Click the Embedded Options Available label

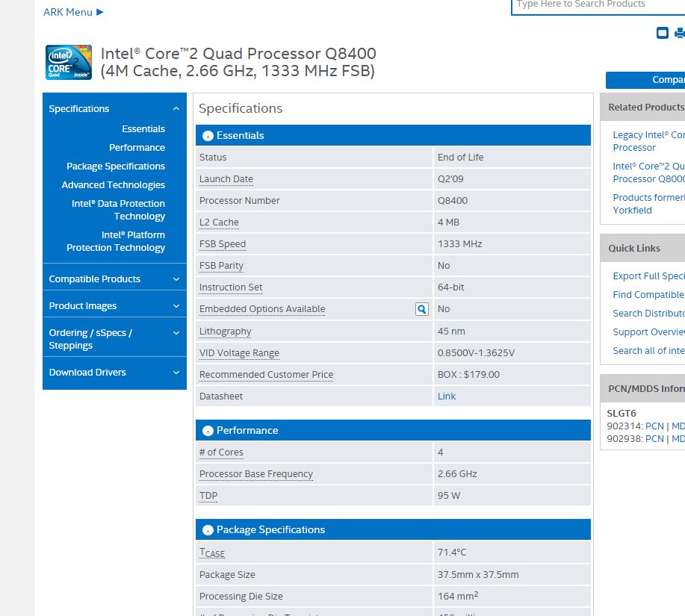(262, 309)
